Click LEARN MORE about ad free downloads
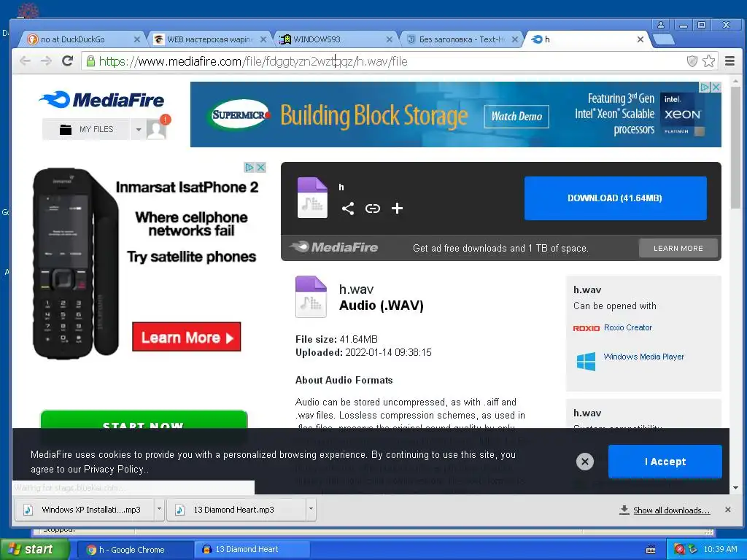747x560 pixels. [x=678, y=248]
